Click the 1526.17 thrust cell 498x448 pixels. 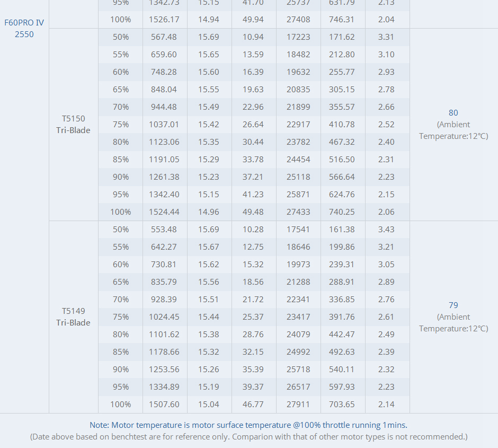click(164, 20)
